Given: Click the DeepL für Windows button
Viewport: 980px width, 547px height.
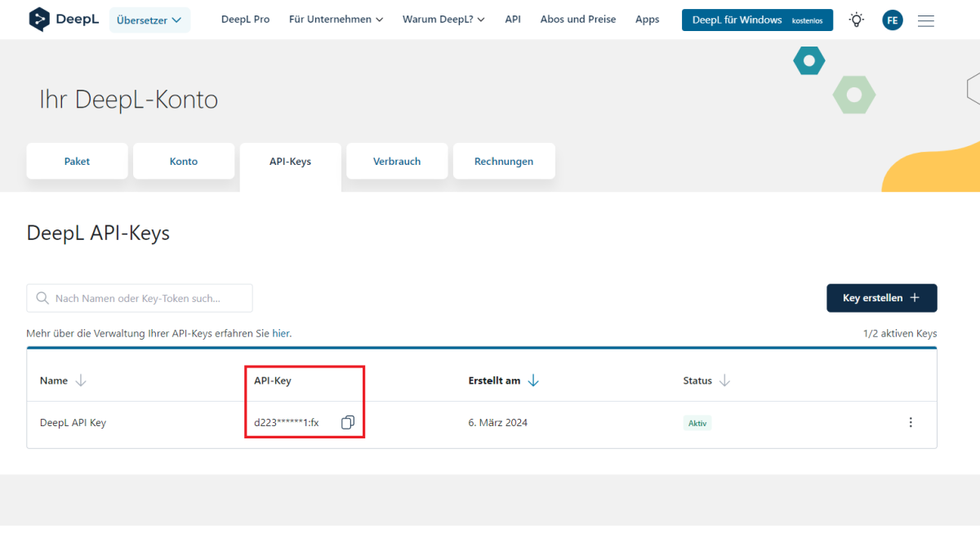Looking at the screenshot, I should (x=757, y=20).
